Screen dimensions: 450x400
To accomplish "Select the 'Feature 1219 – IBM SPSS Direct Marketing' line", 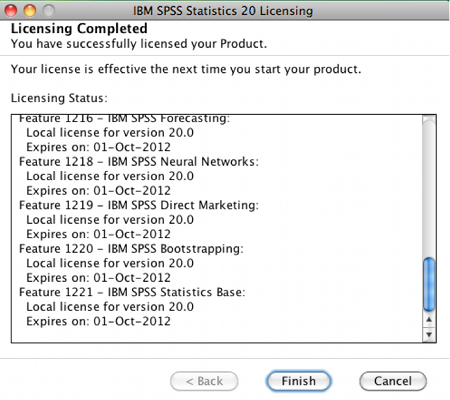I will tap(139, 205).
